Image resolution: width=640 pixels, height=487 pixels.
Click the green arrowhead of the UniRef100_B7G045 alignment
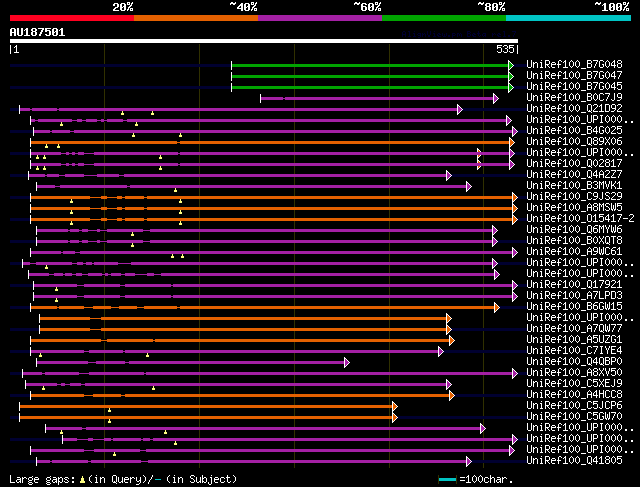tap(511, 87)
